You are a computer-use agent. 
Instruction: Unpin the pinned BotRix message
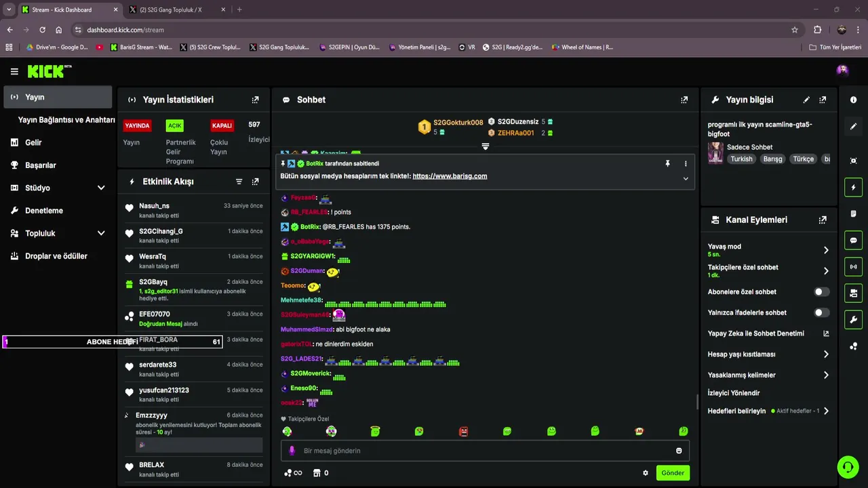[667, 163]
